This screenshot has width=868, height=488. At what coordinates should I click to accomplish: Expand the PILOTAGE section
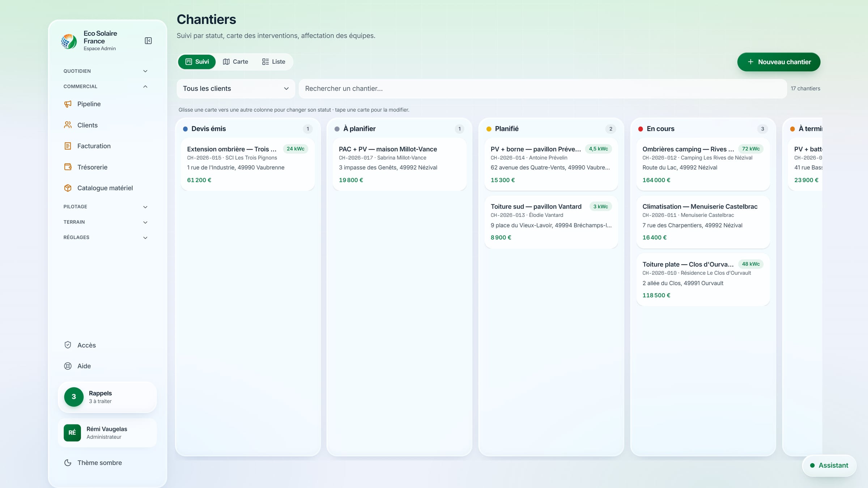pos(106,207)
